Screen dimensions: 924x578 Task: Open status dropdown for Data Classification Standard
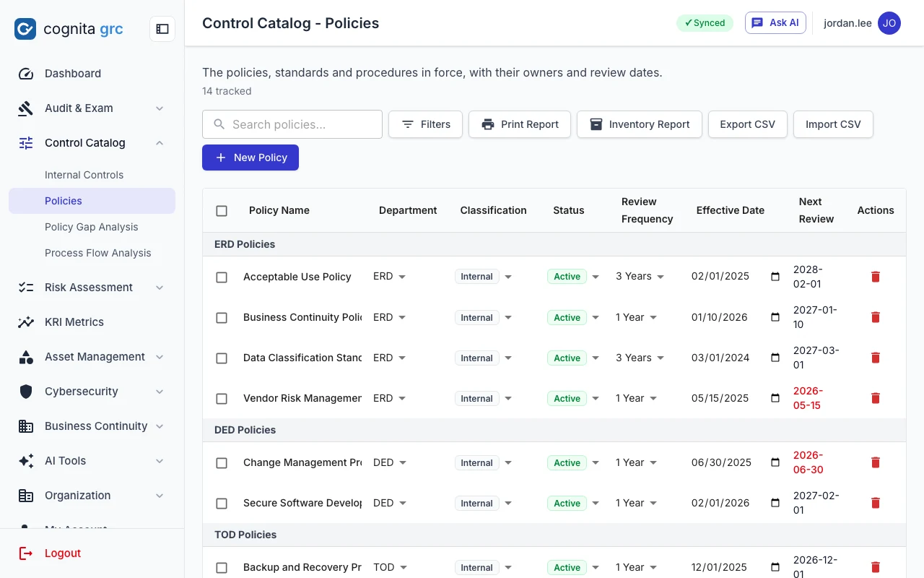(574, 358)
